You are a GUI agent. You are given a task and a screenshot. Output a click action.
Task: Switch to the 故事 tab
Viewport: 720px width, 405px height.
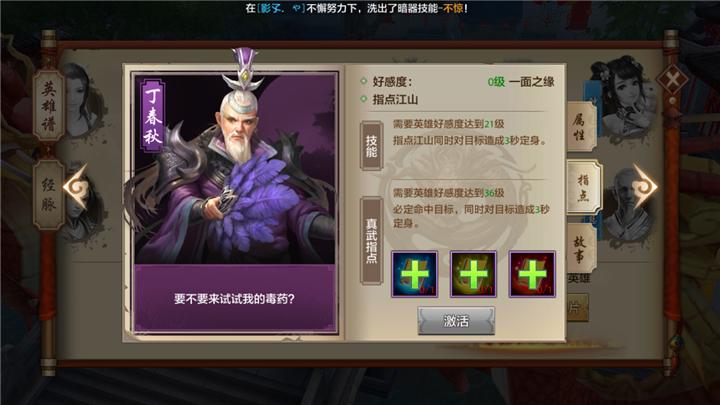pyautogui.click(x=580, y=248)
